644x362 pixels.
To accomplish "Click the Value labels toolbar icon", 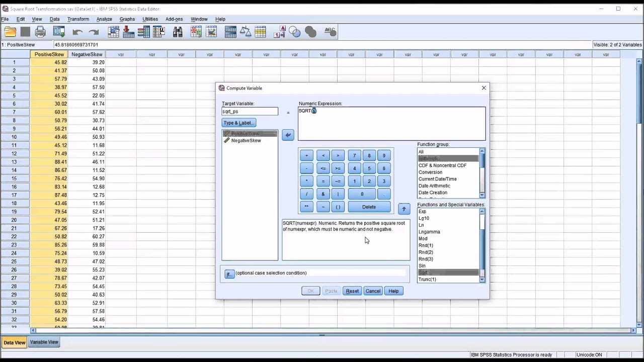I will point(280,32).
